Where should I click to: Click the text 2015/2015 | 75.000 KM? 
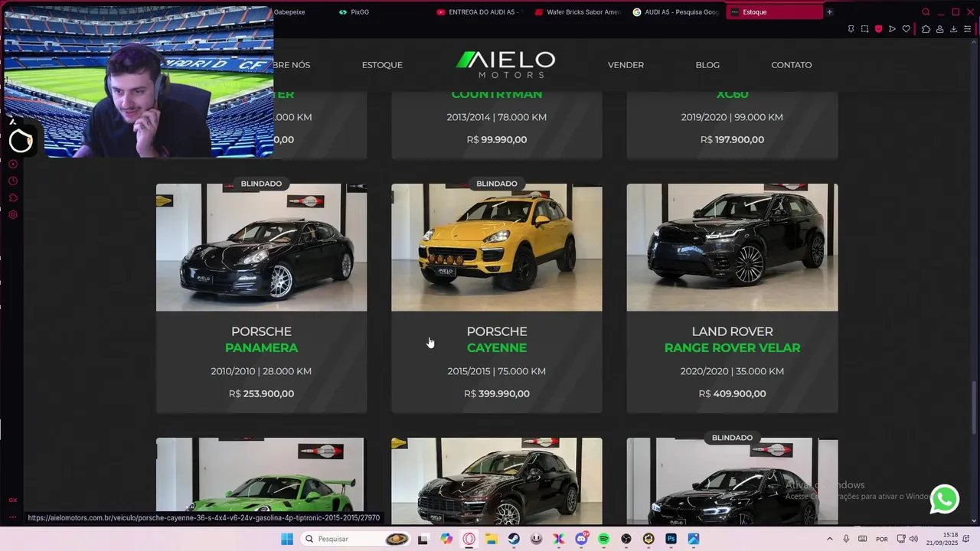click(497, 371)
